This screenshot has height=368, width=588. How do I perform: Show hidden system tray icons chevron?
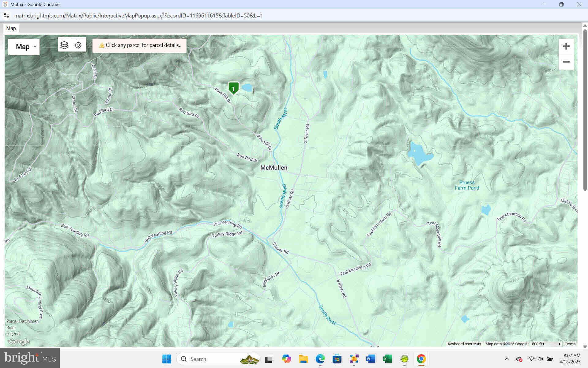(x=507, y=359)
